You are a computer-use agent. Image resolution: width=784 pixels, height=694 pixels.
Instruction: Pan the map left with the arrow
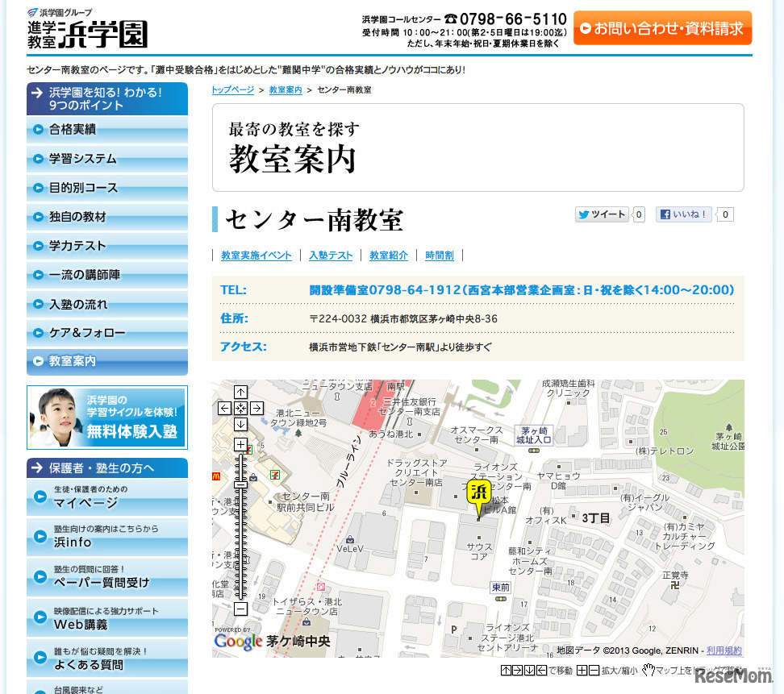click(224, 408)
